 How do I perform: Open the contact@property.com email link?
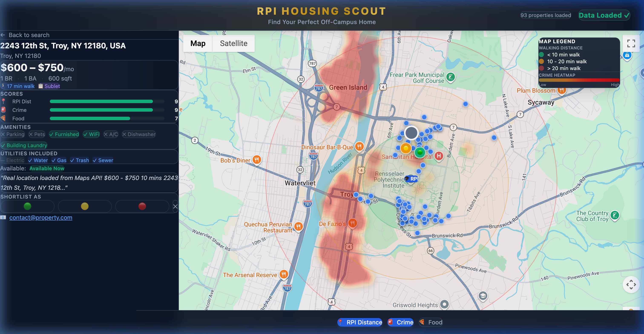tap(41, 217)
